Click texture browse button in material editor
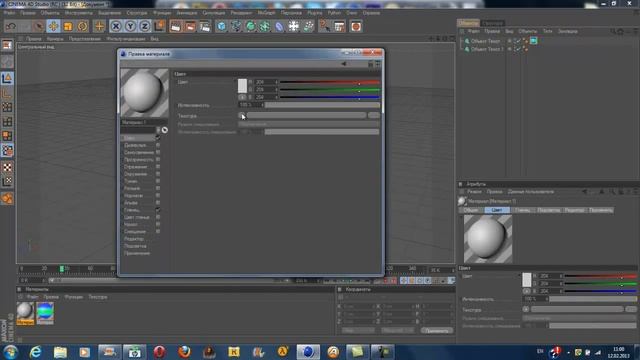640x360 pixels. pos(374,116)
